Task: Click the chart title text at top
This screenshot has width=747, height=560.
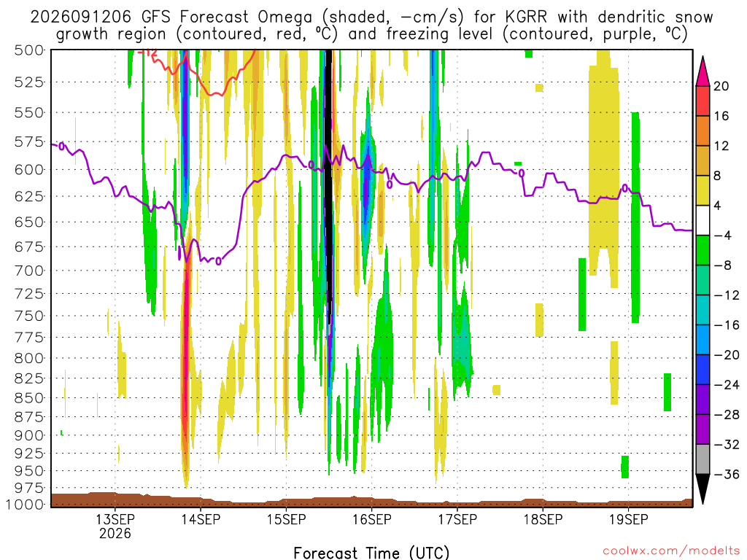Action: coord(371,26)
